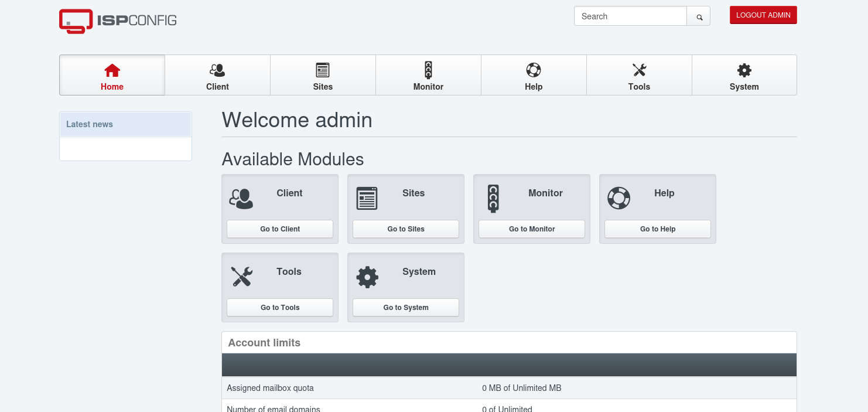Click the Client module card people icon
This screenshot has width=868, height=412.
point(241,199)
